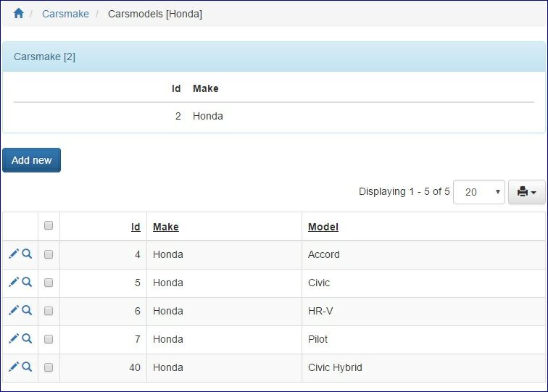
Task: Sort table by Id column header
Action: coord(136,227)
